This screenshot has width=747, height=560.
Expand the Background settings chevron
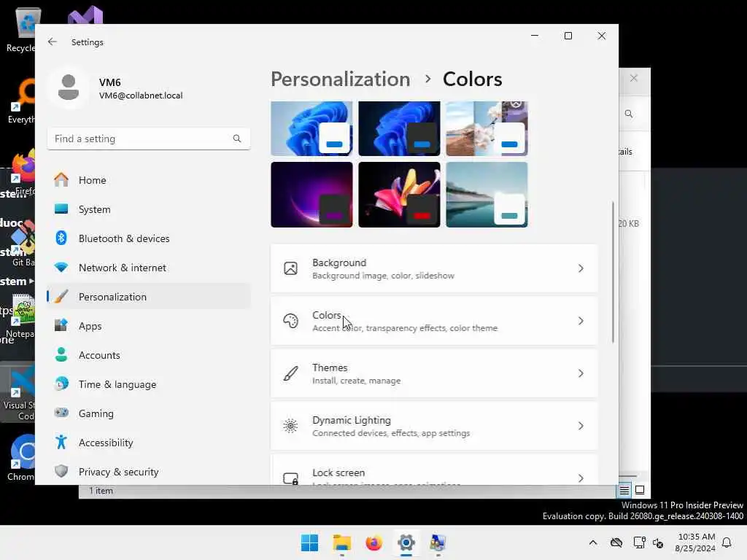tap(581, 268)
